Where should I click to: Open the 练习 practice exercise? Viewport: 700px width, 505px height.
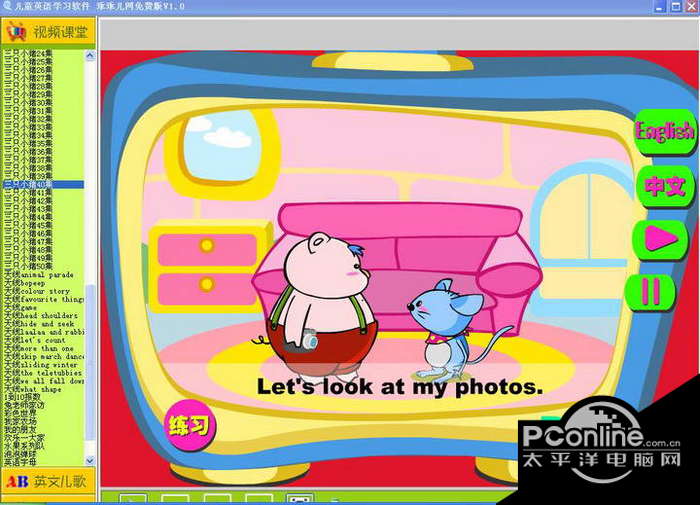point(190,426)
